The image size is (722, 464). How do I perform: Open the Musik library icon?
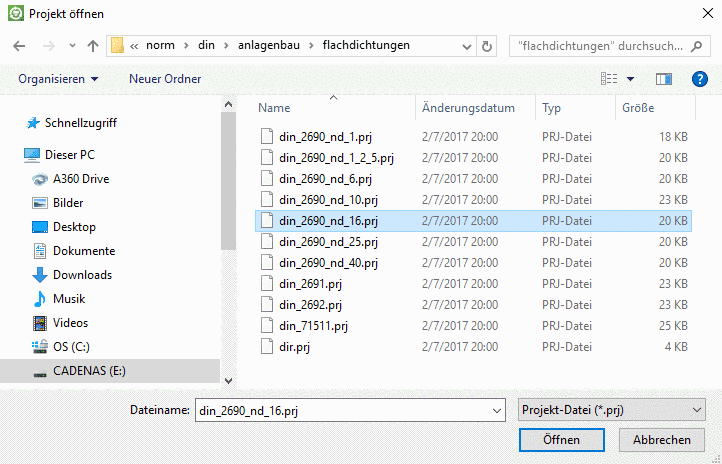coord(40,299)
